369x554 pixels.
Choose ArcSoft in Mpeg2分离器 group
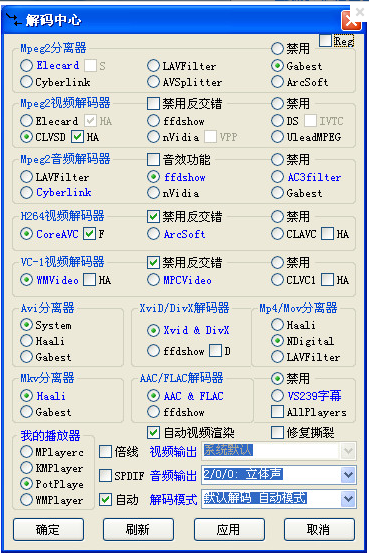tap(277, 82)
